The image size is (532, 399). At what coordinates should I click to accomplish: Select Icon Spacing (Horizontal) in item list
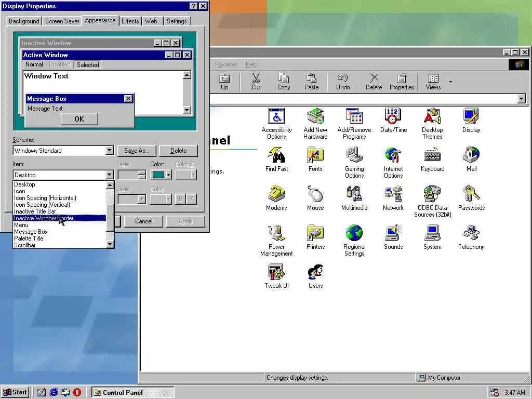[59, 198]
